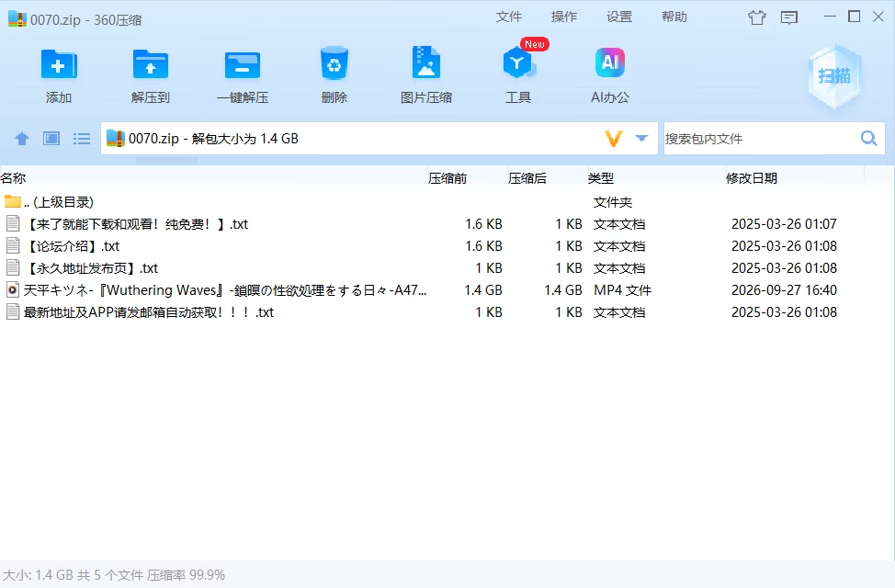Viewport: 895px width, 588px height.
Task: Click the 360压缩 app logo in the title bar
Action: 17,19
